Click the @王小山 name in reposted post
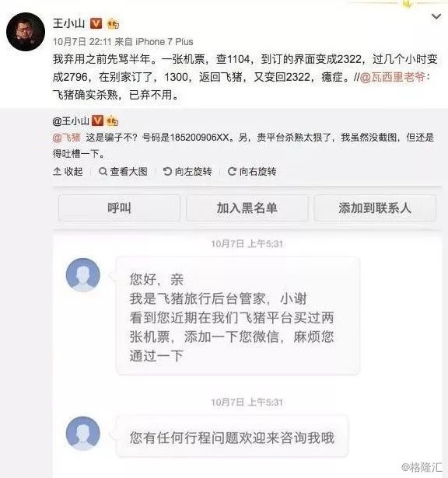 coord(71,121)
